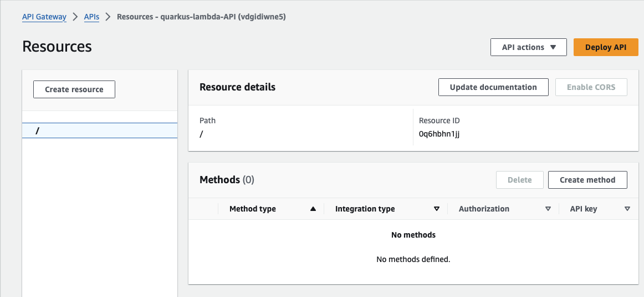644x297 pixels.
Task: Open the API Gateway breadcrumb link
Action: tap(44, 17)
